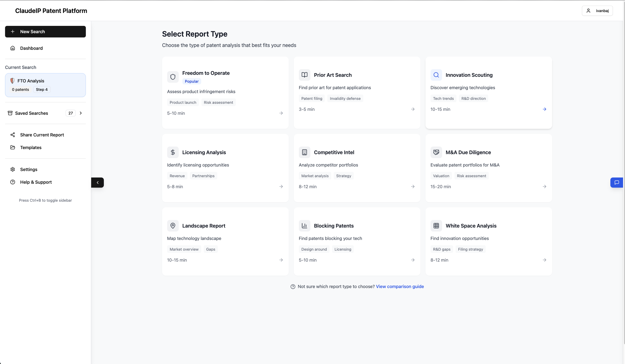Viewport: 625px width, 364px height.
Task: Open the blue feedback chat button
Action: [617, 182]
